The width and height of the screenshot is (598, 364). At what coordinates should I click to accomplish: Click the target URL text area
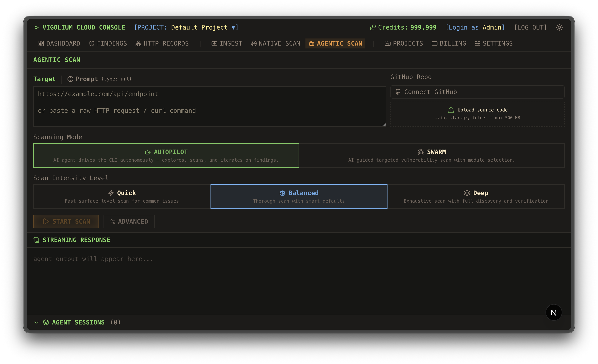tap(209, 106)
